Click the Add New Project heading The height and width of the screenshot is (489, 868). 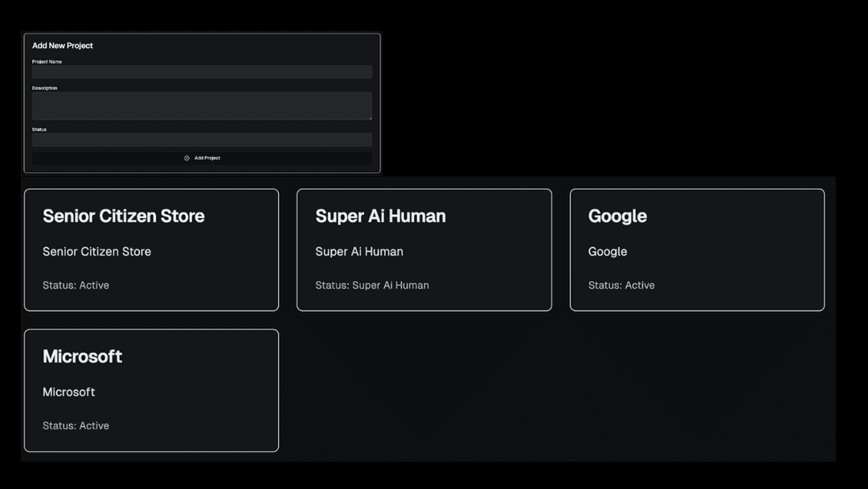point(63,46)
